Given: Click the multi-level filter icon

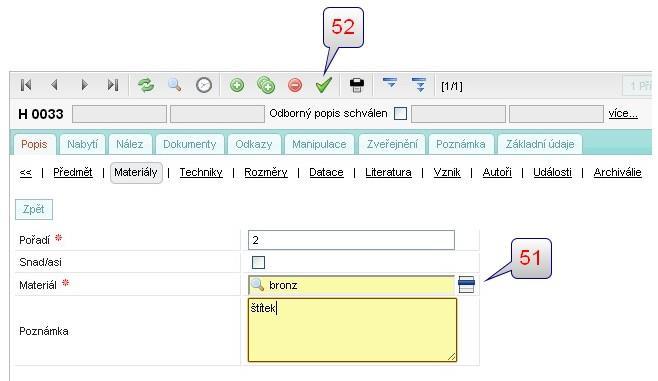Looking at the screenshot, I should click(419, 84).
